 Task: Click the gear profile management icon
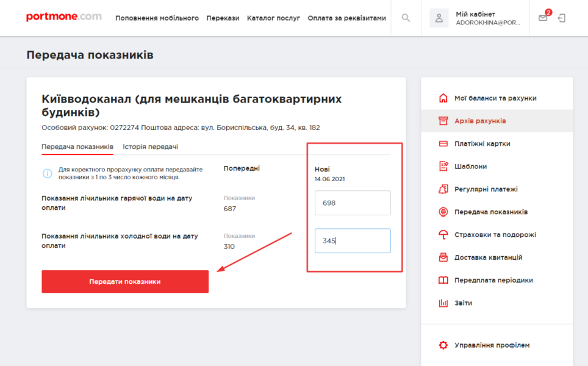[443, 345]
